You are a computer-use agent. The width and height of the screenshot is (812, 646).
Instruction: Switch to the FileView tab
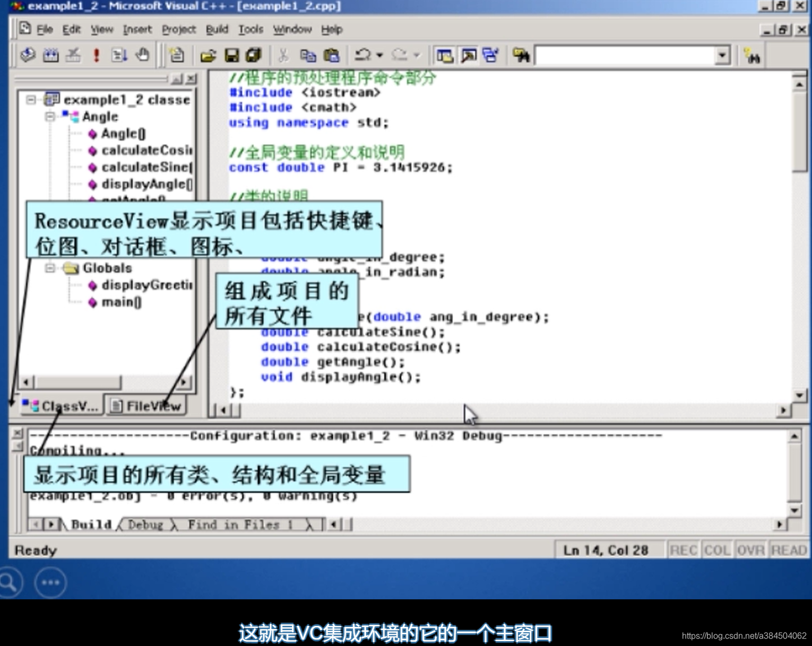(x=145, y=406)
